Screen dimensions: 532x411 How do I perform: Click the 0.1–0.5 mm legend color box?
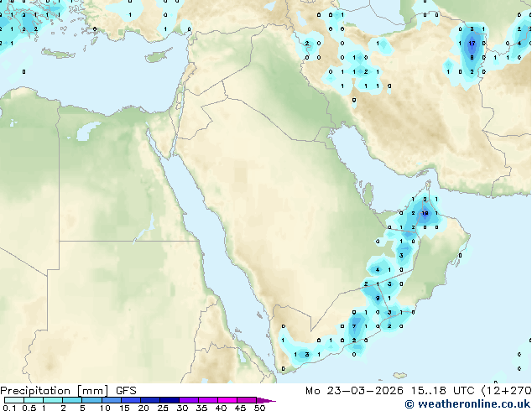[x=14, y=400]
